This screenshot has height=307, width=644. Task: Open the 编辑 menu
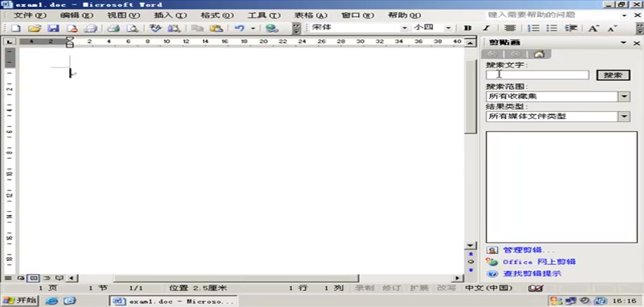coord(77,15)
